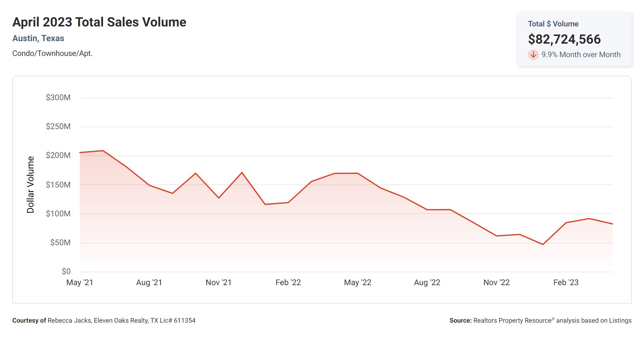The height and width of the screenshot is (338, 644).
Task: Click the Aug '22 x-axis label
Action: tap(427, 282)
